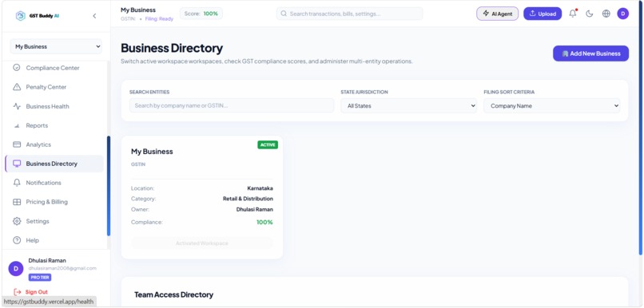Image resolution: width=644 pixels, height=308 pixels.
Task: Click the sidebar user avatar D
Action: click(16, 269)
